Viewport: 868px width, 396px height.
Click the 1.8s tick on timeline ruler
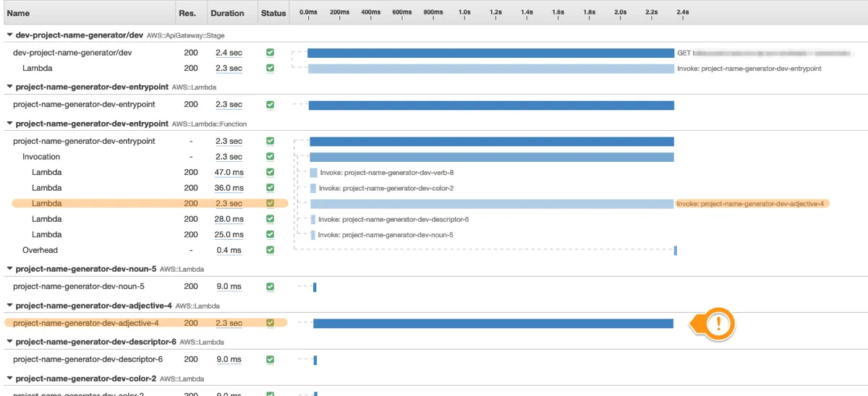point(590,12)
